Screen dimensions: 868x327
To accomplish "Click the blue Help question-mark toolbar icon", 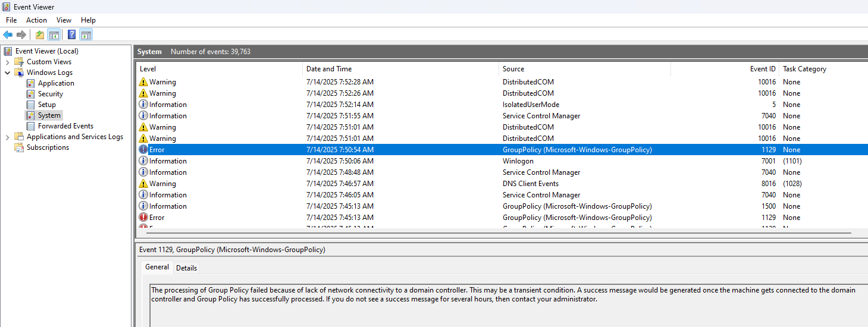I will point(71,34).
